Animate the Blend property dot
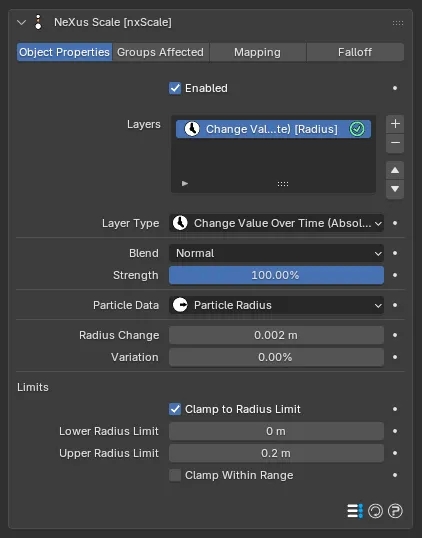This screenshot has height=538, width=422. click(x=395, y=253)
